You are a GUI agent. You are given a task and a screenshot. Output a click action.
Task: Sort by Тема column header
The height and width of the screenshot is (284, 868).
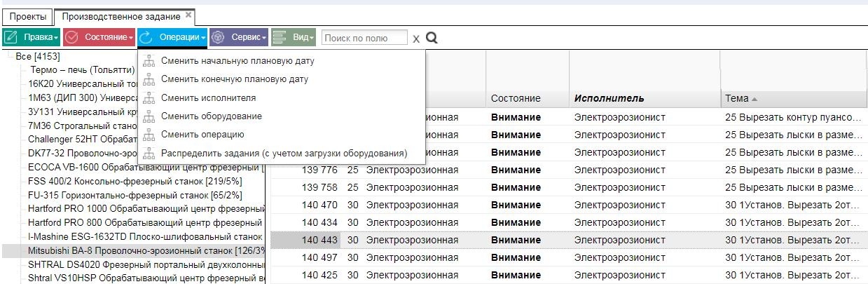737,99
